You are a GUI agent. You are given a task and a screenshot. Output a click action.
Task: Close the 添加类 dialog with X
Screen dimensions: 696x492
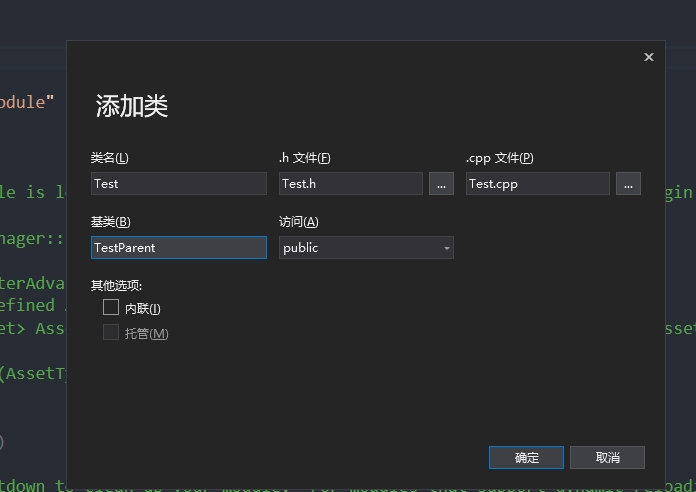point(649,57)
